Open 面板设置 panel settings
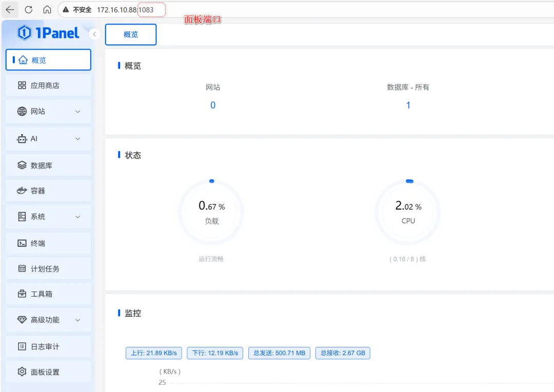554x392 pixels. click(x=48, y=372)
